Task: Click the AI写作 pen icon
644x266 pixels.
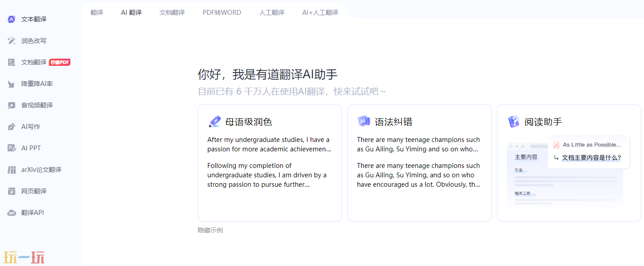Action: point(12,127)
